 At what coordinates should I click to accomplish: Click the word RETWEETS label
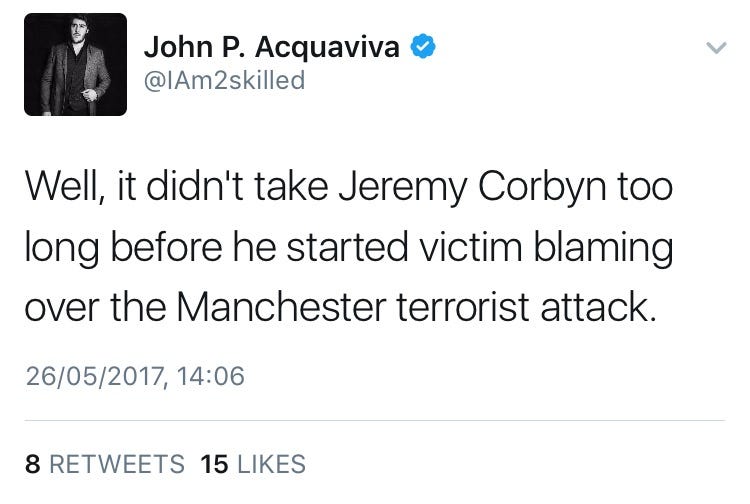click(117, 464)
